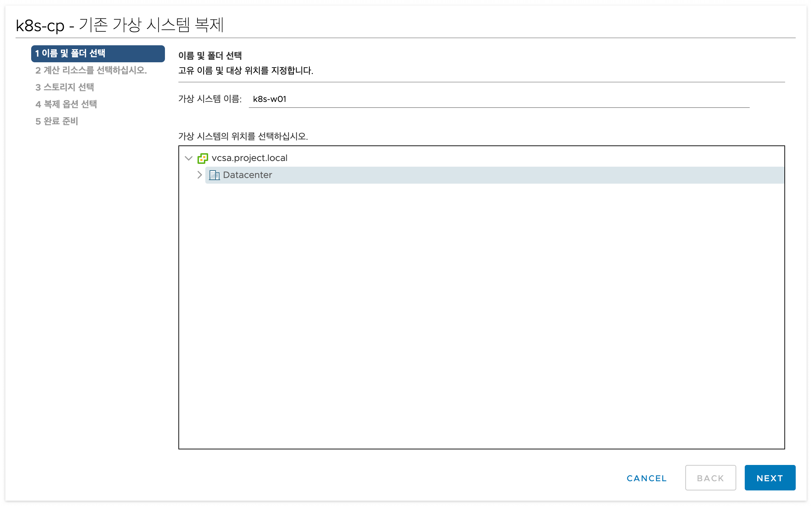Click the Datacenter building icon
Screen dimensions: 812x506
click(214, 175)
